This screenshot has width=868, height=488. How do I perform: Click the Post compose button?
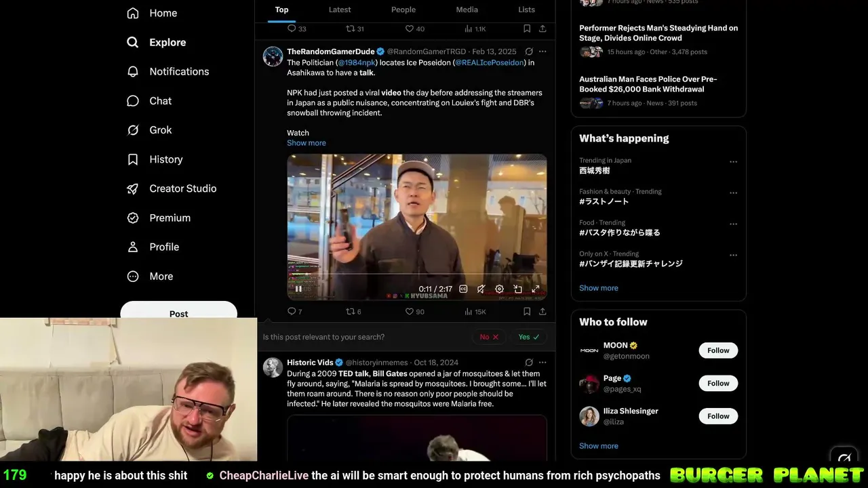pos(178,312)
